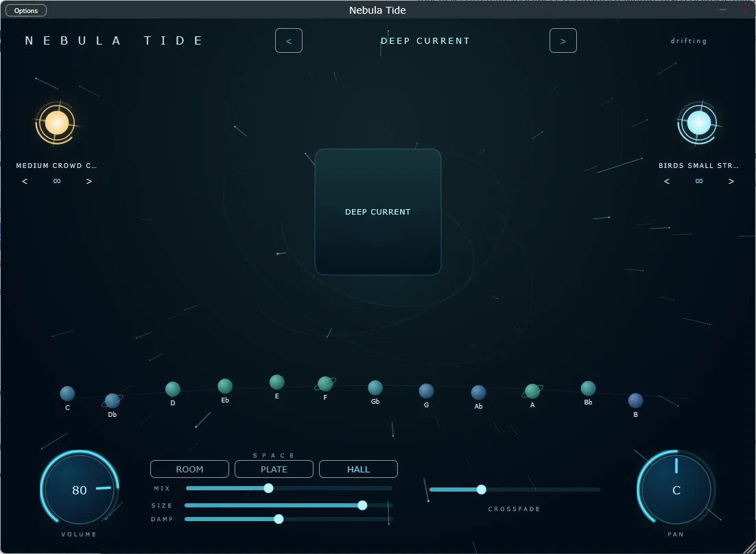Open the Options menu
The width and height of the screenshot is (756, 554).
(26, 10)
